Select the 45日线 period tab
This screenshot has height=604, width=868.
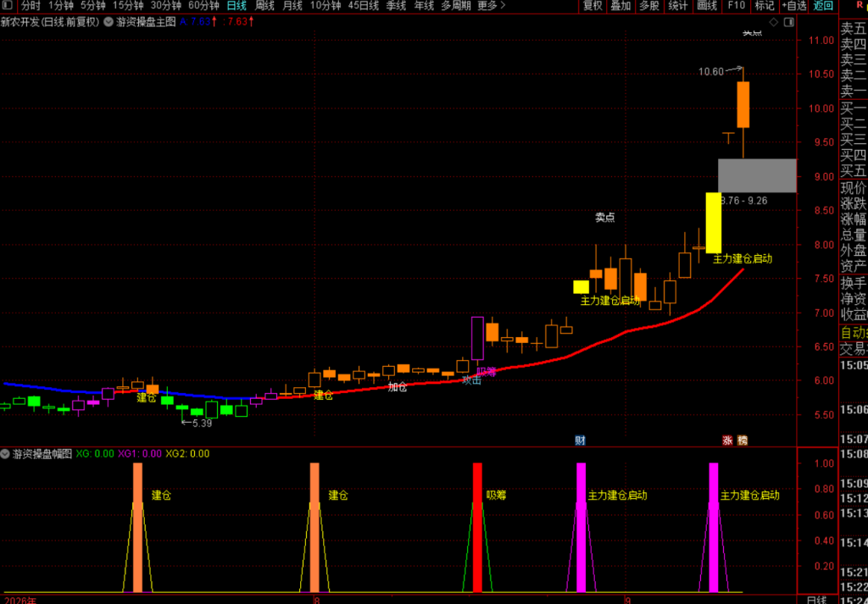(x=364, y=6)
